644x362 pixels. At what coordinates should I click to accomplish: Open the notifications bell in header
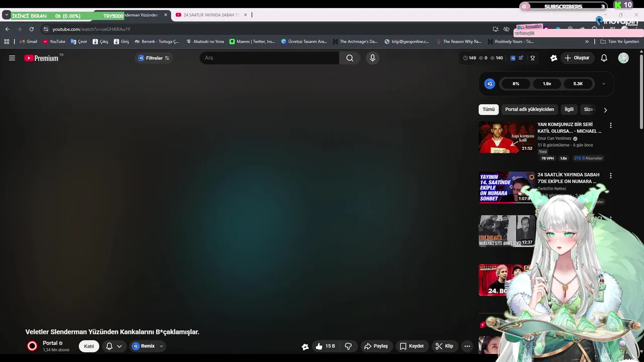tap(604, 58)
